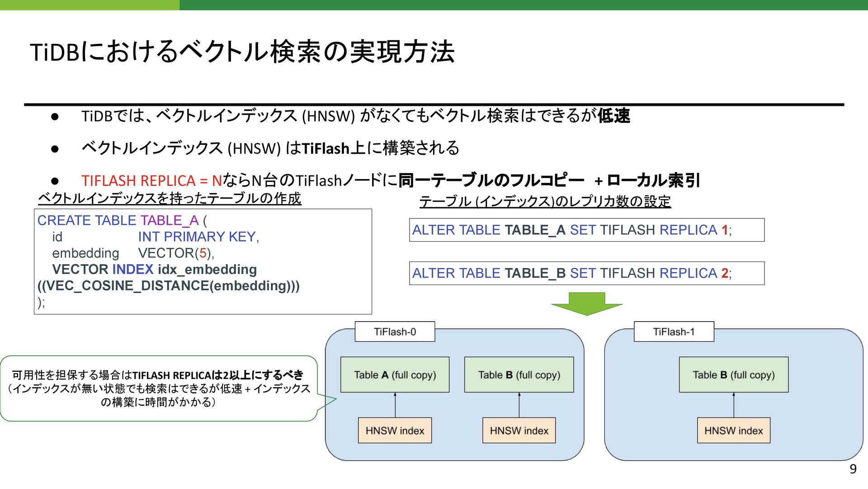Click Table B (full copy) in TiFlash-1
868x489 pixels.
click(734, 375)
